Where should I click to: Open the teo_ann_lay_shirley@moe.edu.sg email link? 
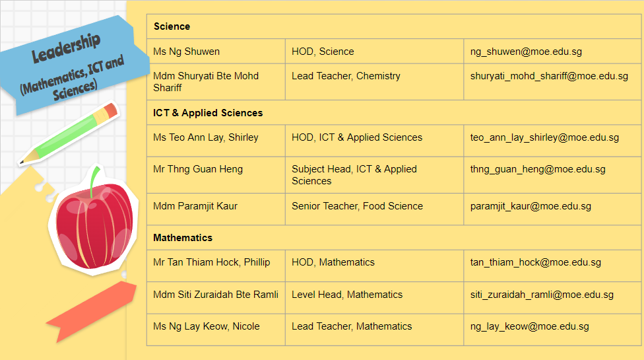click(x=544, y=137)
